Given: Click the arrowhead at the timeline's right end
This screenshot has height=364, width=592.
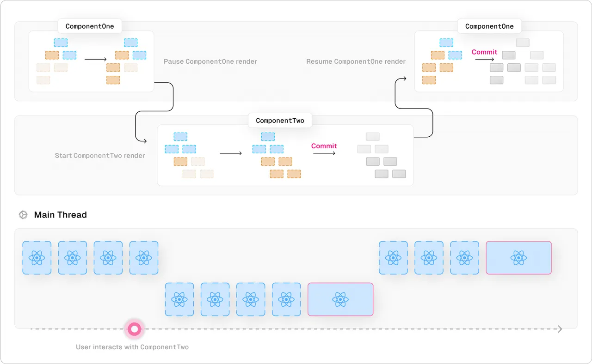Looking at the screenshot, I should tap(560, 329).
